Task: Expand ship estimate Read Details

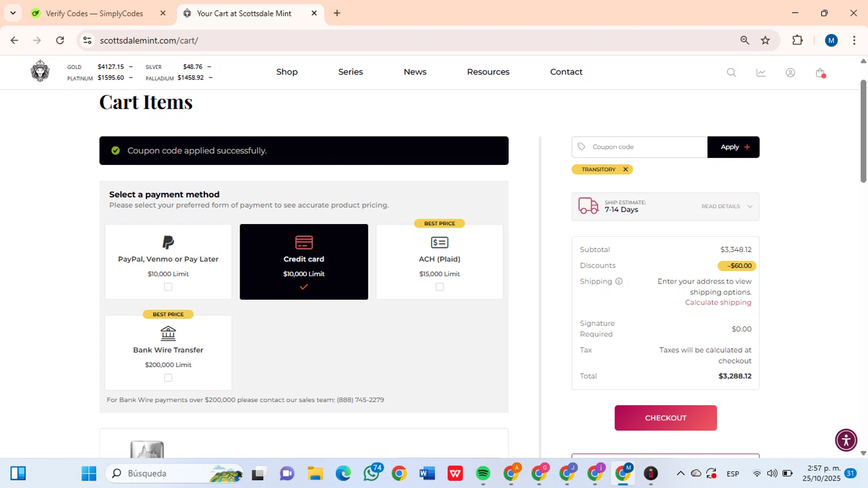Action: point(727,207)
